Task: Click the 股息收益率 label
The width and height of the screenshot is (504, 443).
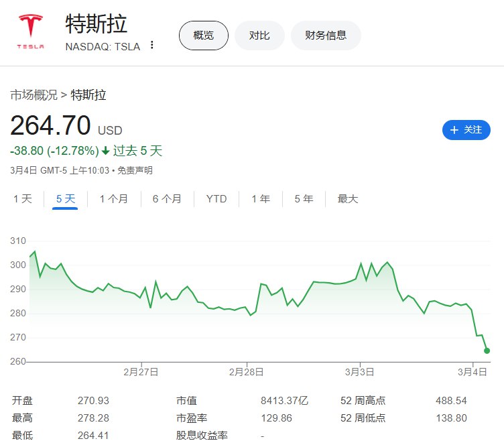Action: (202, 435)
